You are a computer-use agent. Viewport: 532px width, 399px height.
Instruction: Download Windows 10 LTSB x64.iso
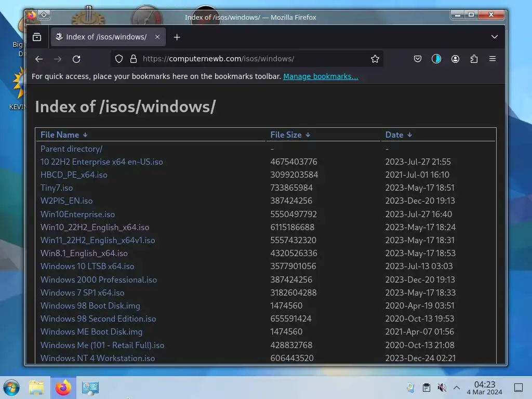[x=87, y=266]
